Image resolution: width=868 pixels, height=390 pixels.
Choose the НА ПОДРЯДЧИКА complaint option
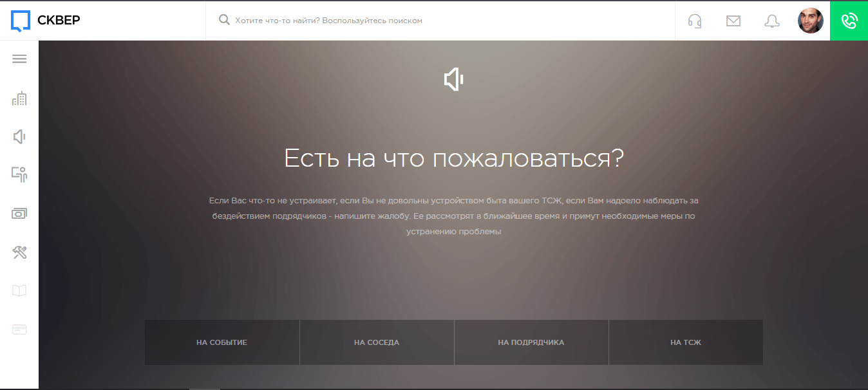click(531, 342)
